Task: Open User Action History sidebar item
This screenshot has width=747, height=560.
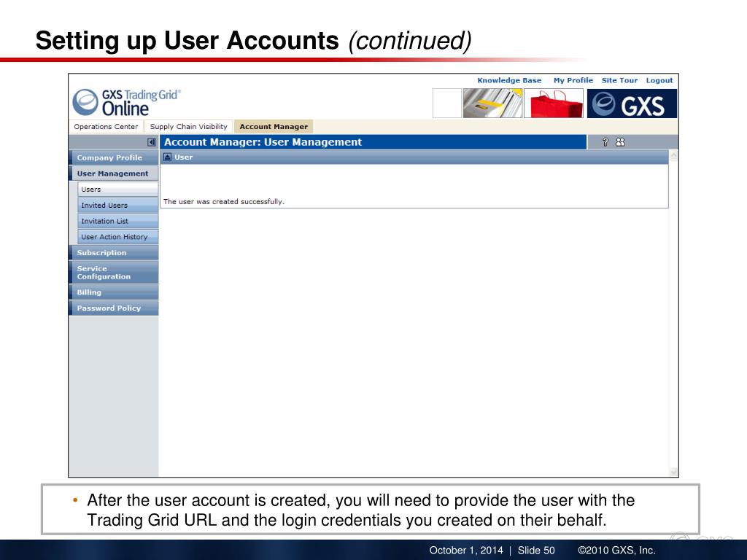Action: 117,237
